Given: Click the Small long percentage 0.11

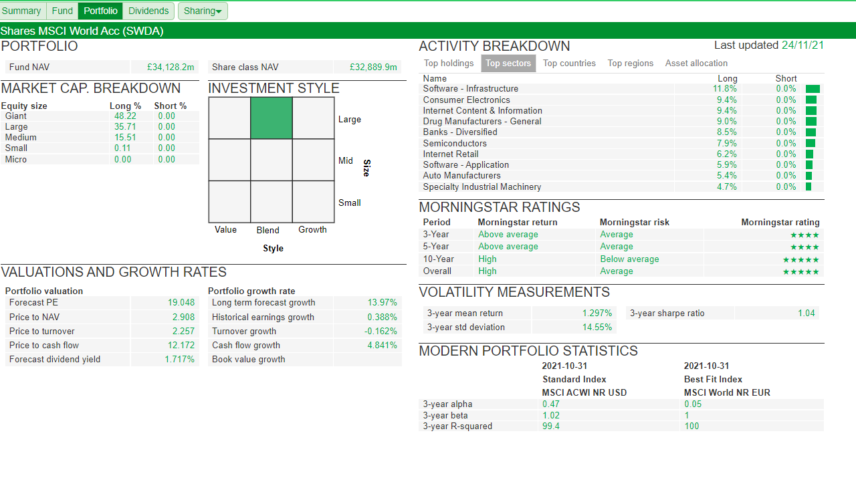Looking at the screenshot, I should pyautogui.click(x=122, y=148).
